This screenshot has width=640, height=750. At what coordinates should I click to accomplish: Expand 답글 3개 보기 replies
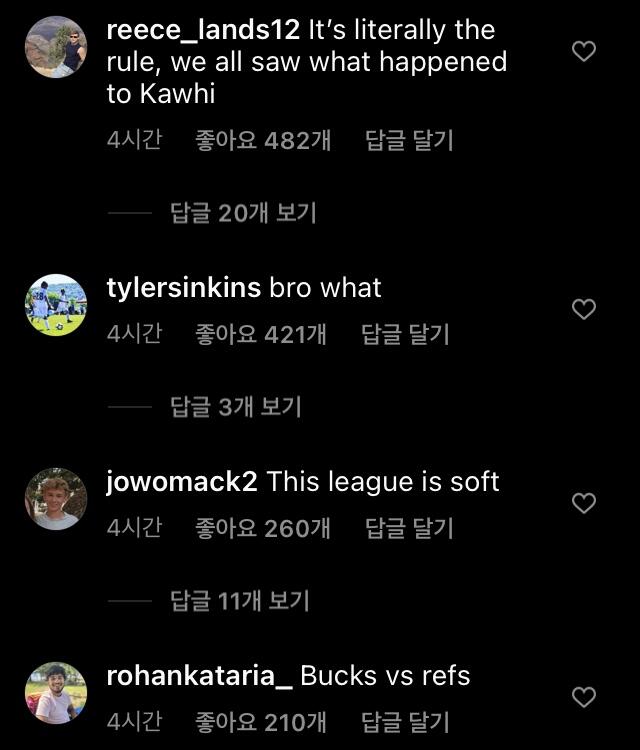236,407
